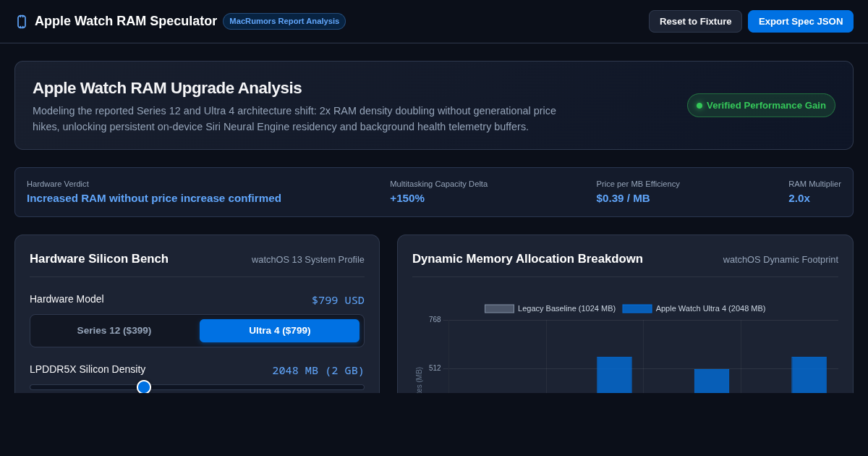Export the spec as JSON

(x=801, y=22)
